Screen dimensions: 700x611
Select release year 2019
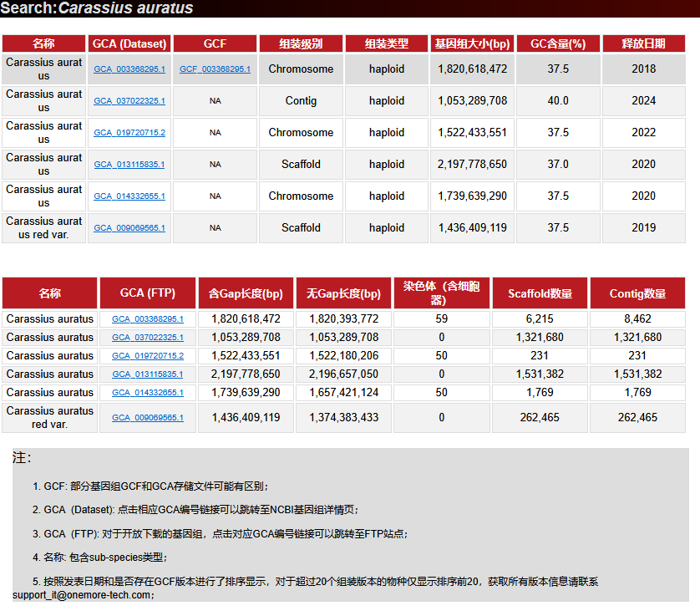click(644, 228)
